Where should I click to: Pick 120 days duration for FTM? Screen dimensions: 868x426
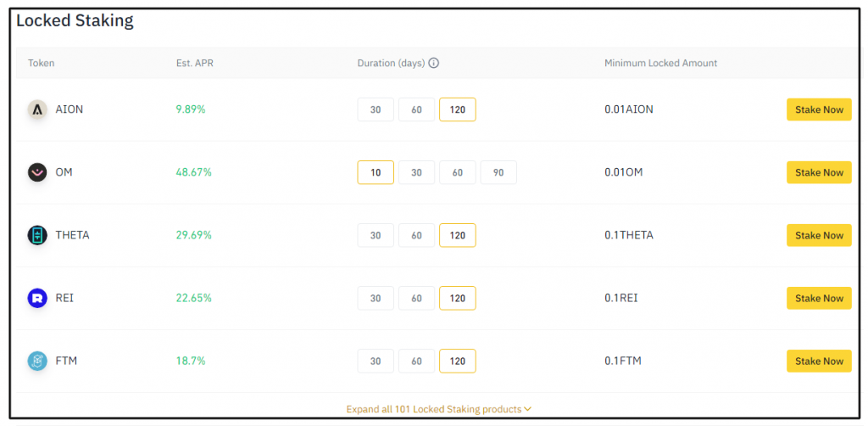(458, 361)
